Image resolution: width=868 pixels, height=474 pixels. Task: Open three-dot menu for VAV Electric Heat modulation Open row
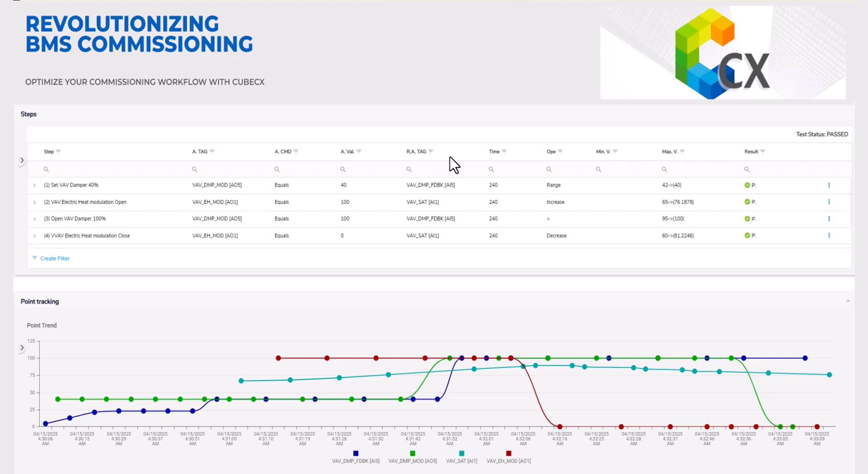(829, 202)
